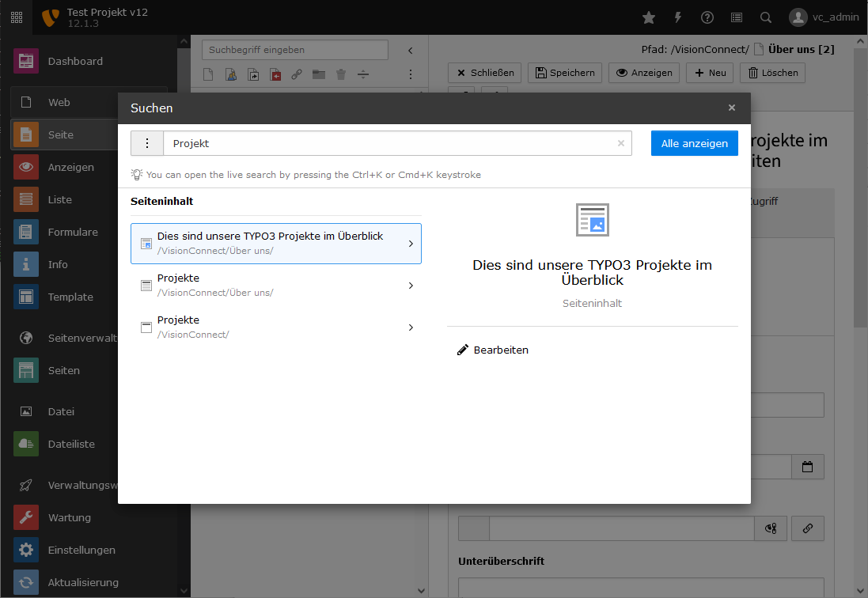Open the Wartung module
The width and height of the screenshot is (868, 598).
tap(63, 518)
